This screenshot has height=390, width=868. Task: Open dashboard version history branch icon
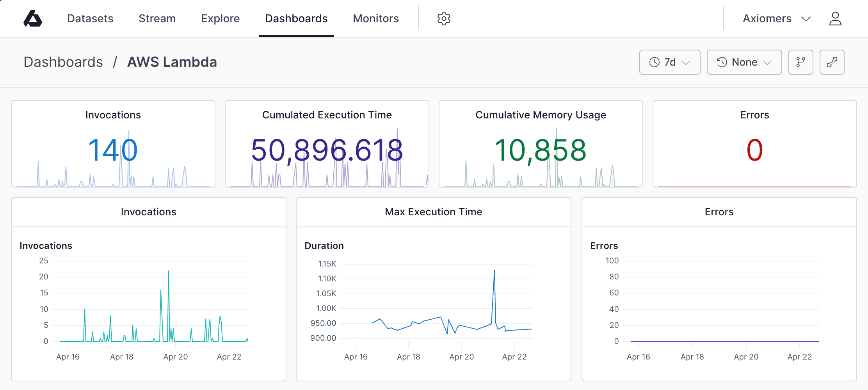(x=800, y=62)
